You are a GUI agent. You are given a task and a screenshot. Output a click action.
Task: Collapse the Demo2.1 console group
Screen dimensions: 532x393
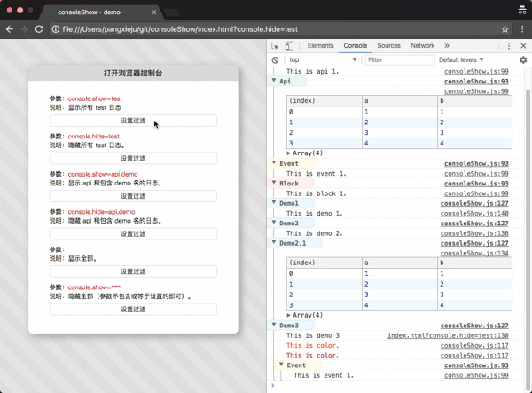[x=274, y=243]
